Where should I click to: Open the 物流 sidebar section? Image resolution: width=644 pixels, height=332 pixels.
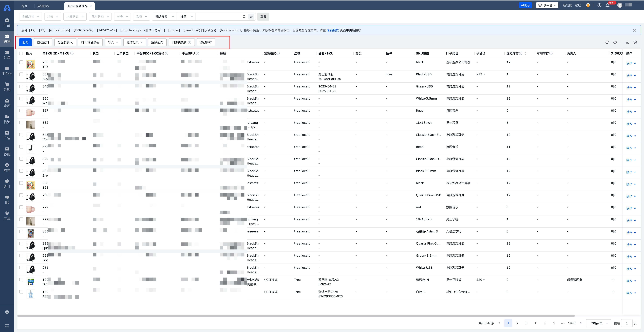click(7, 120)
